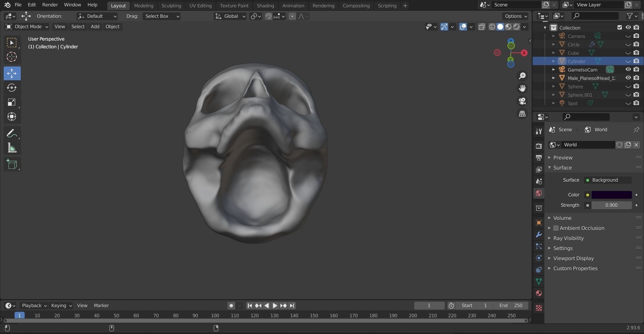Image resolution: width=644 pixels, height=334 pixels.
Task: Open the Material properties tab
Action: [539, 293]
